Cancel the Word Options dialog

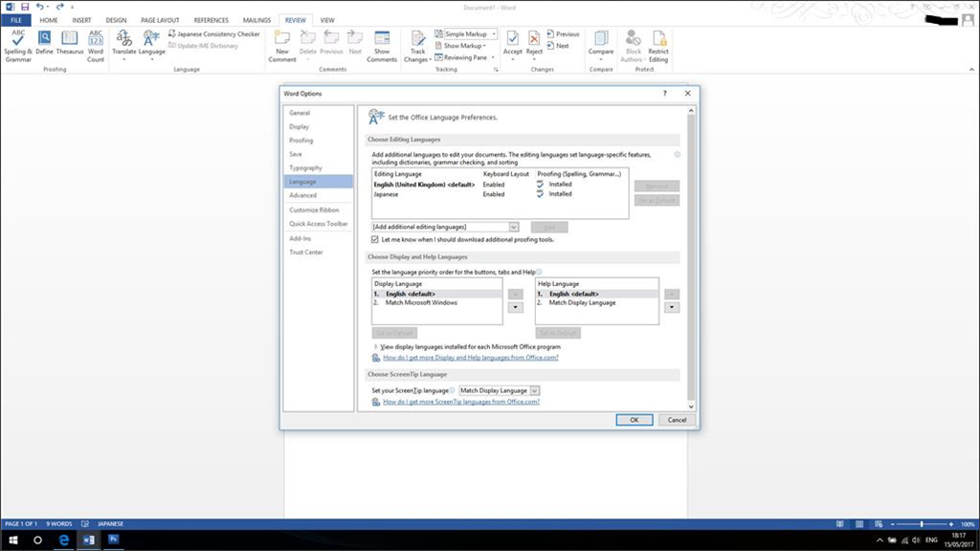pyautogui.click(x=677, y=420)
